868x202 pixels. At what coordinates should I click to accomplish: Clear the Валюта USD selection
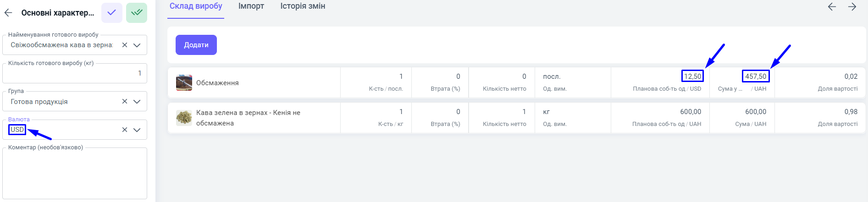[x=125, y=130]
